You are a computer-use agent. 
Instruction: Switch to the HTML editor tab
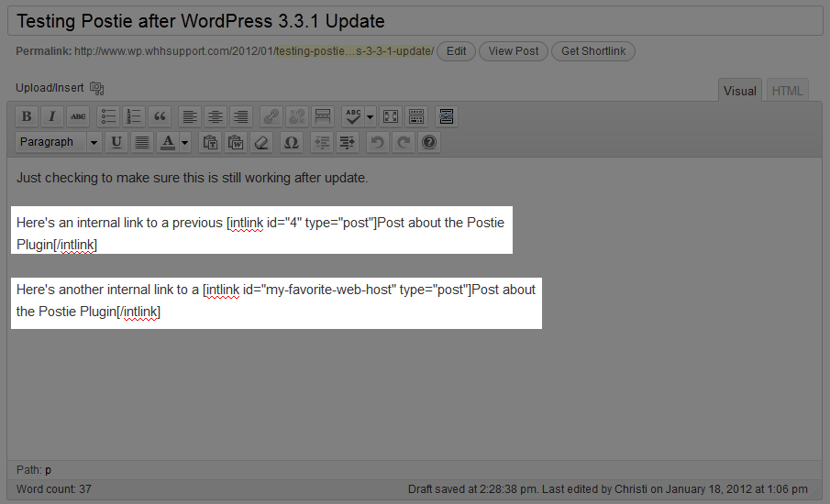click(x=786, y=91)
